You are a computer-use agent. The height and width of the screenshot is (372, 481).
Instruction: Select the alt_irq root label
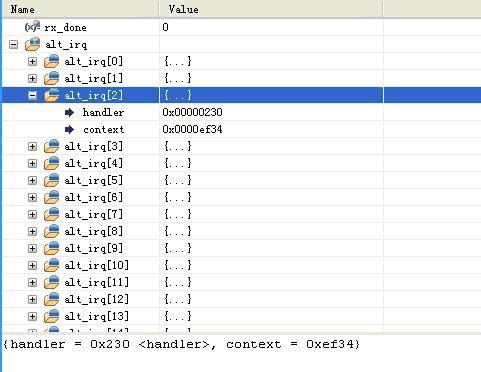(x=66, y=45)
